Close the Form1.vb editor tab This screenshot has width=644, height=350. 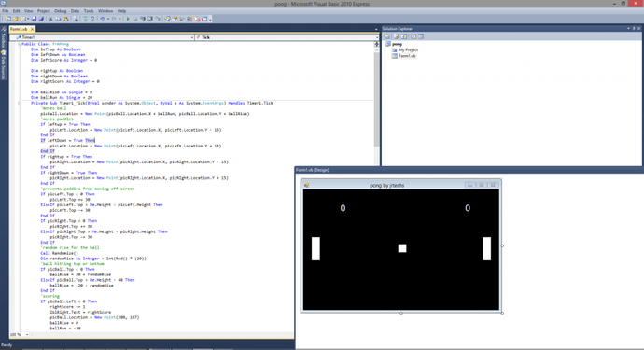coord(32,29)
